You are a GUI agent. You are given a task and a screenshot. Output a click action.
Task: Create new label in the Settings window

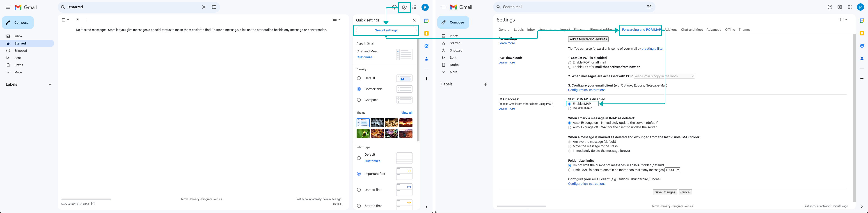486,84
